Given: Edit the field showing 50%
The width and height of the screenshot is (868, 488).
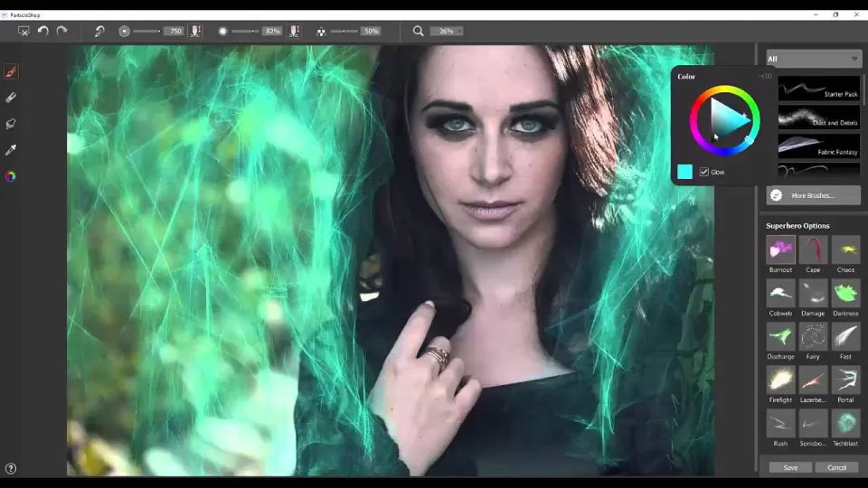Looking at the screenshot, I should coord(371,31).
